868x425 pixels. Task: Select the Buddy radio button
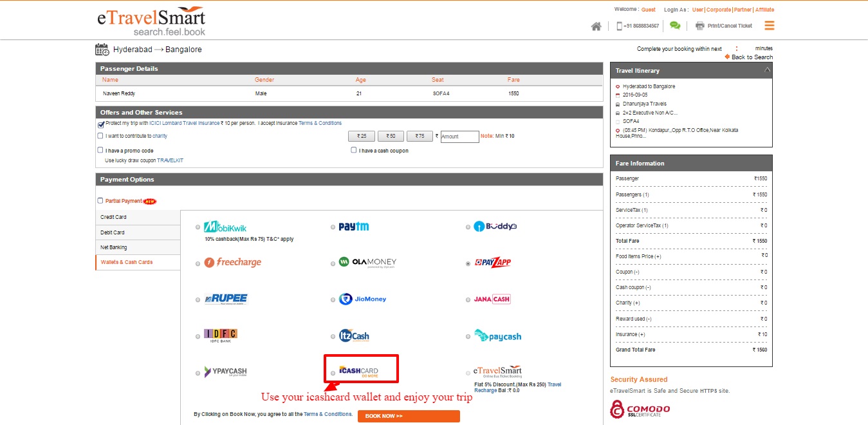pyautogui.click(x=468, y=227)
